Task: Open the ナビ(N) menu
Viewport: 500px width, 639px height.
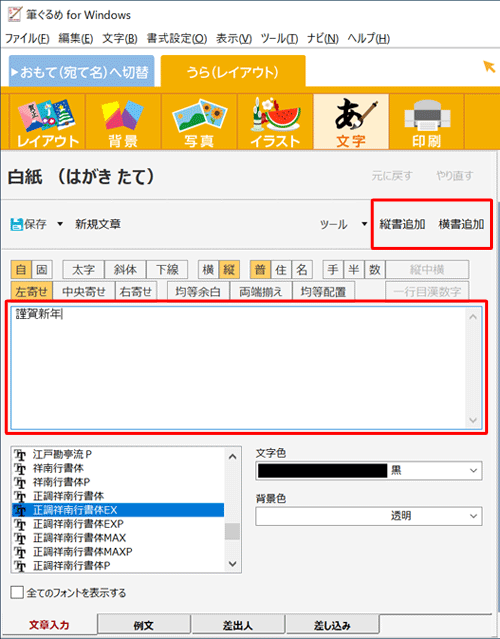Action: (323, 38)
